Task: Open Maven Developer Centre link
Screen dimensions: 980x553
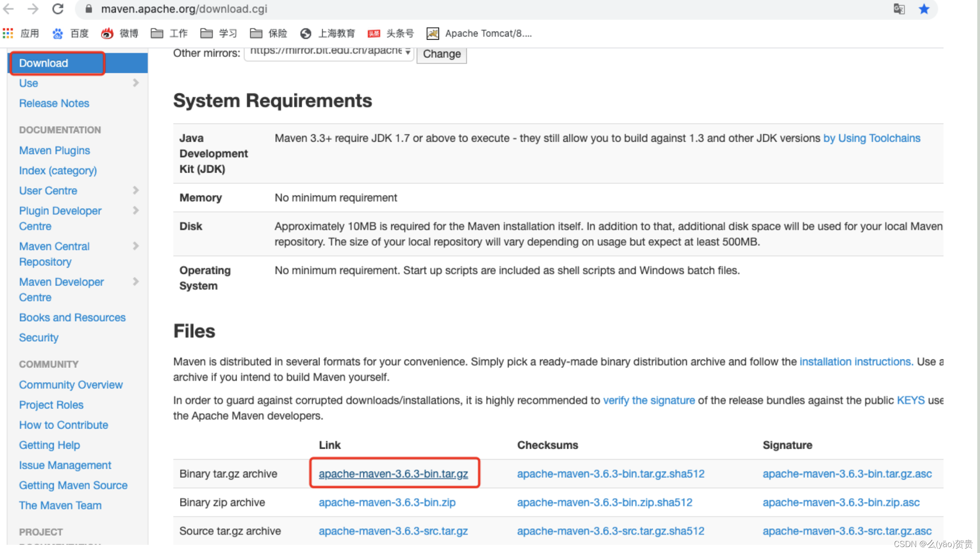Action: tap(62, 289)
